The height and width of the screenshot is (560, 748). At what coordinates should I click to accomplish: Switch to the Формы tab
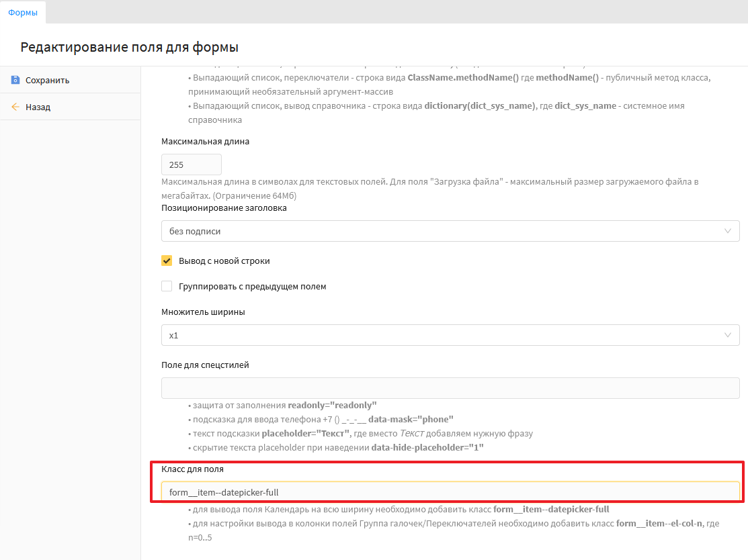tap(23, 12)
